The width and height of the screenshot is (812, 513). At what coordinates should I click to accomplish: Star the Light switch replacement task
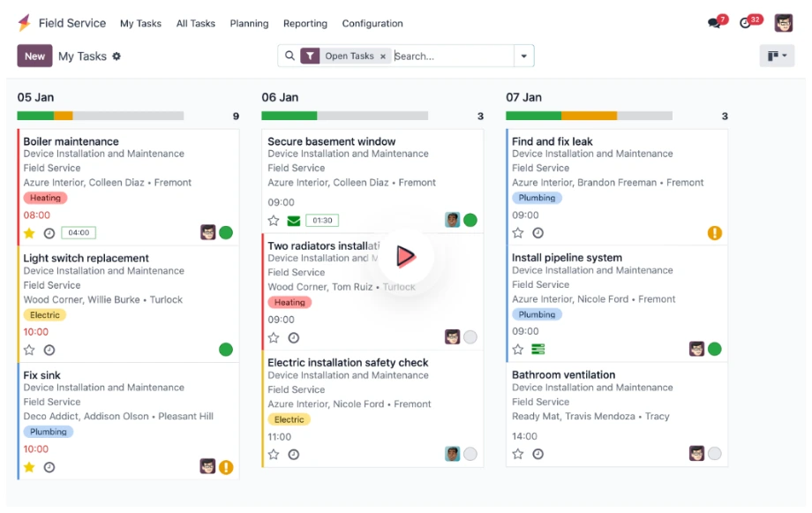pos(29,350)
